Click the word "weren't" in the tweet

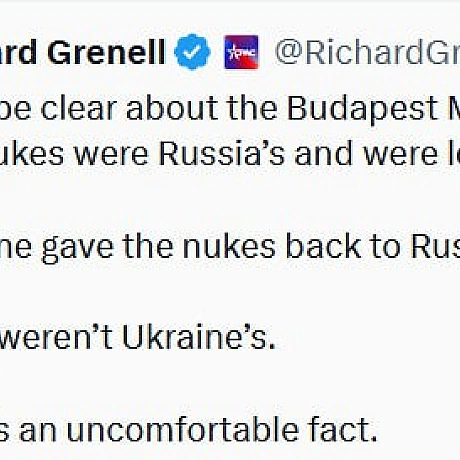click(x=56, y=337)
